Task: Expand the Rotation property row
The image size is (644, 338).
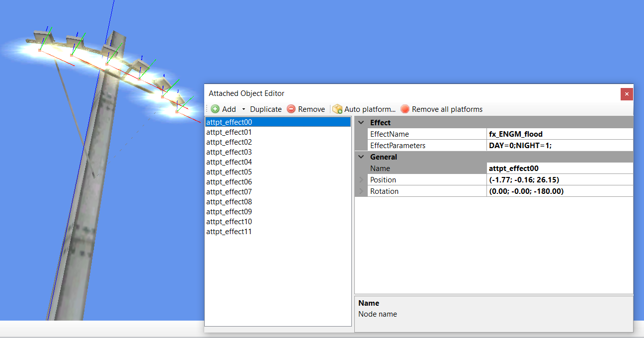Action: point(361,191)
